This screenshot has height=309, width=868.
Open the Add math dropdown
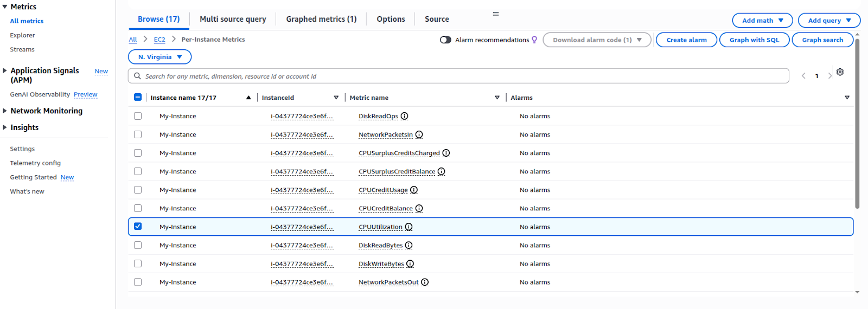click(x=762, y=21)
